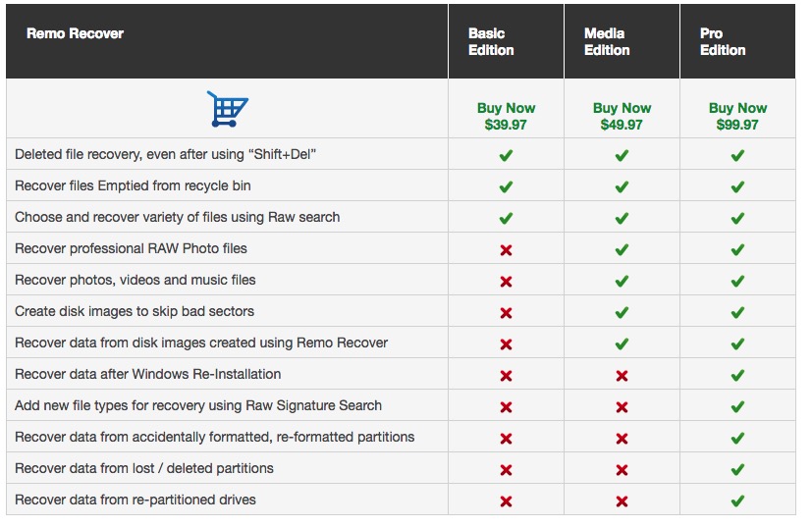812x527 pixels.
Task: Click Pro checkmark for Raw Signature Search row
Action: [737, 407]
